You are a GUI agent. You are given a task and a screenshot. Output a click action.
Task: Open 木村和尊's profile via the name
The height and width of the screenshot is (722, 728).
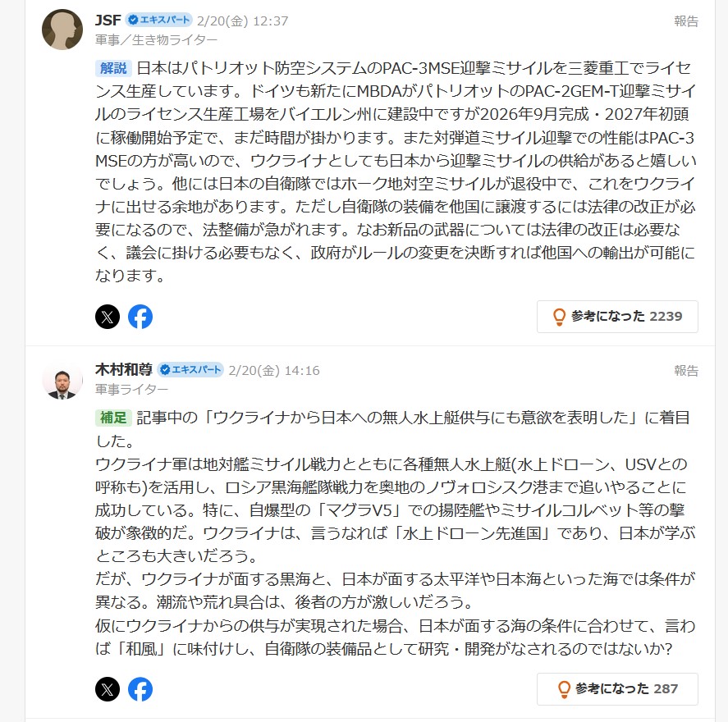pos(124,370)
